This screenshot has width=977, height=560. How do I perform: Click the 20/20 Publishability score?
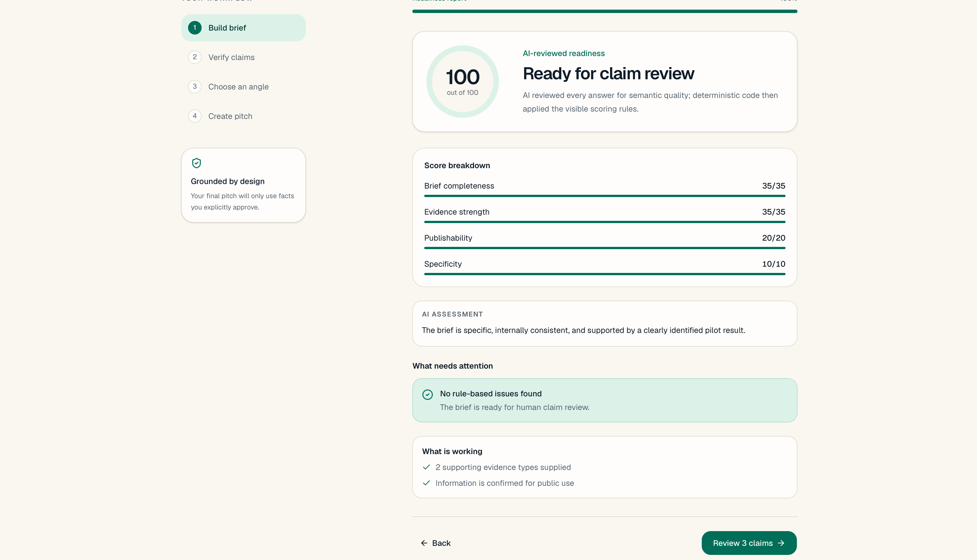pyautogui.click(x=773, y=238)
